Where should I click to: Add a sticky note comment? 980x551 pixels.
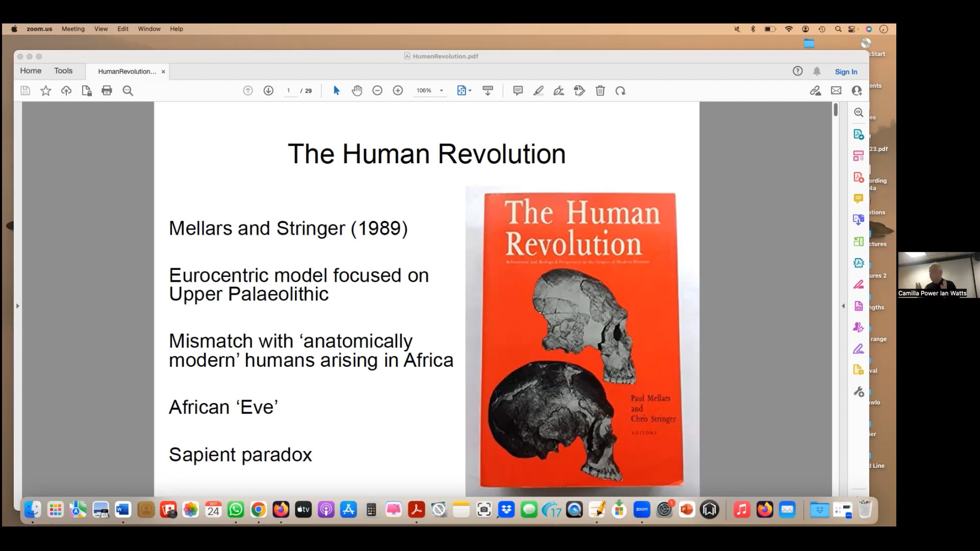coord(518,91)
